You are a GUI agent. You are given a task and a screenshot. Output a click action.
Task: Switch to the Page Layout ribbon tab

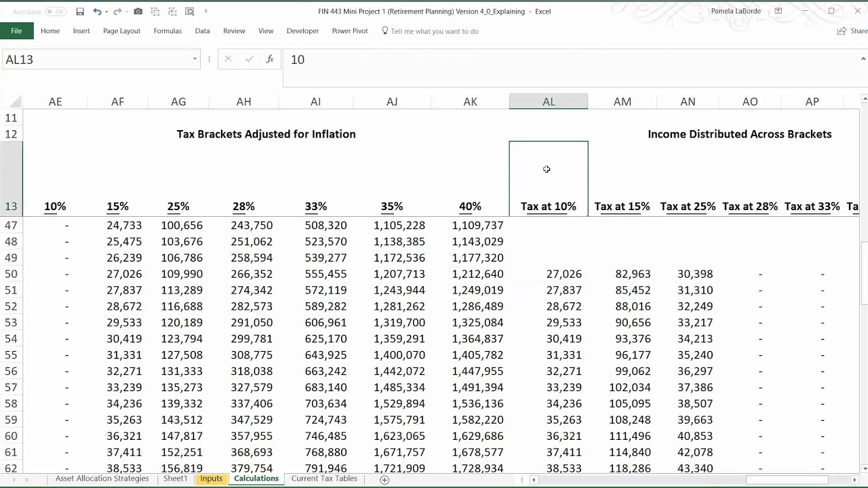tap(121, 31)
